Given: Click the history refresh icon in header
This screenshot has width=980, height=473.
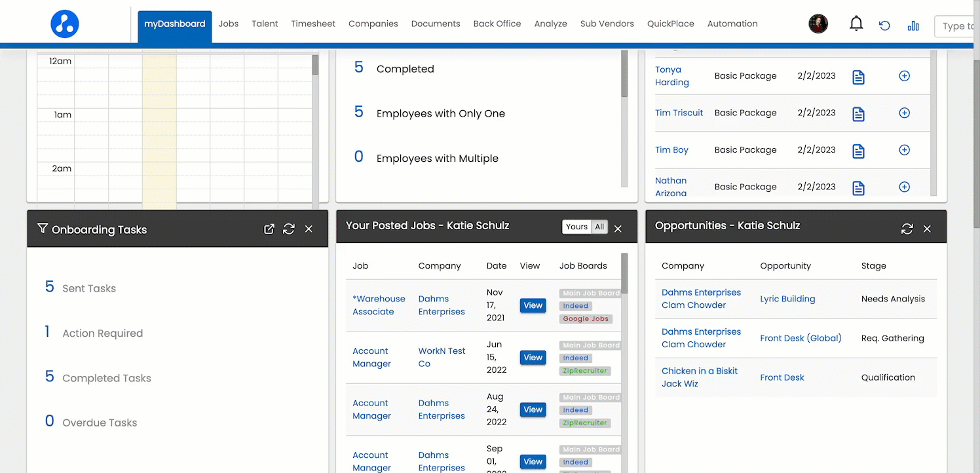Looking at the screenshot, I should tap(884, 26).
